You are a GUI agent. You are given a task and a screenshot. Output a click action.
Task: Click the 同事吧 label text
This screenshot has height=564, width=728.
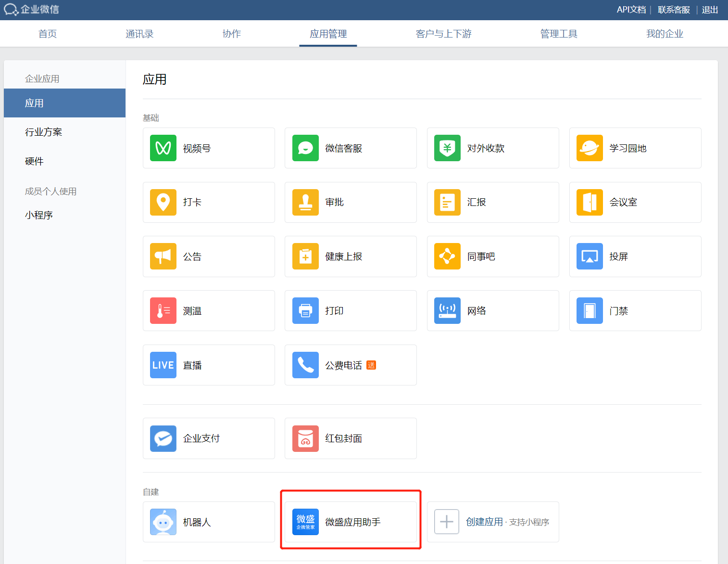(x=481, y=256)
